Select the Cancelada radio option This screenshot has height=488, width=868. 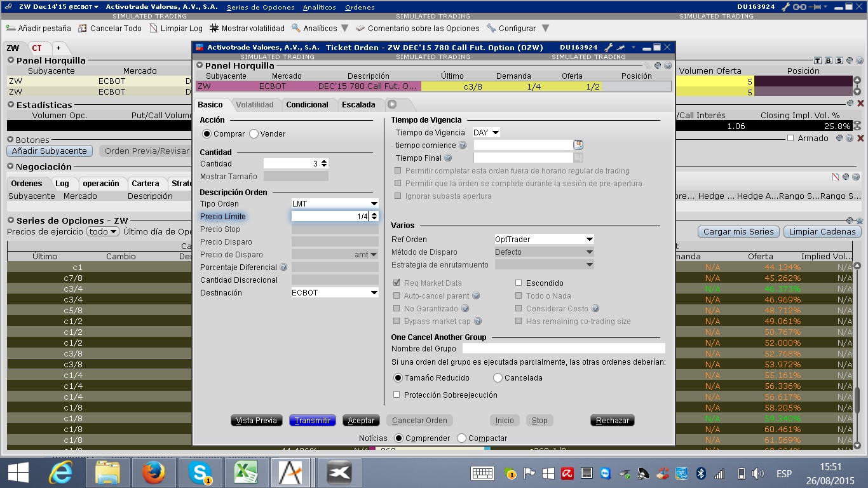click(498, 378)
